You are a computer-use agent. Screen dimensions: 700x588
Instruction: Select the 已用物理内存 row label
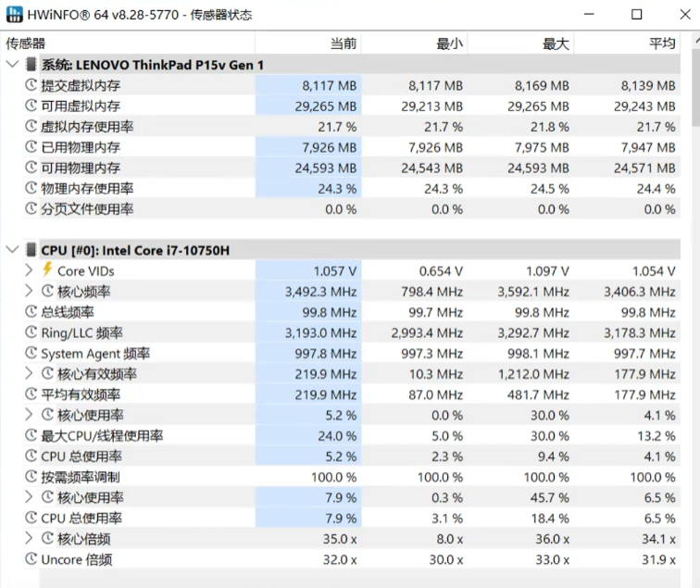pos(81,147)
